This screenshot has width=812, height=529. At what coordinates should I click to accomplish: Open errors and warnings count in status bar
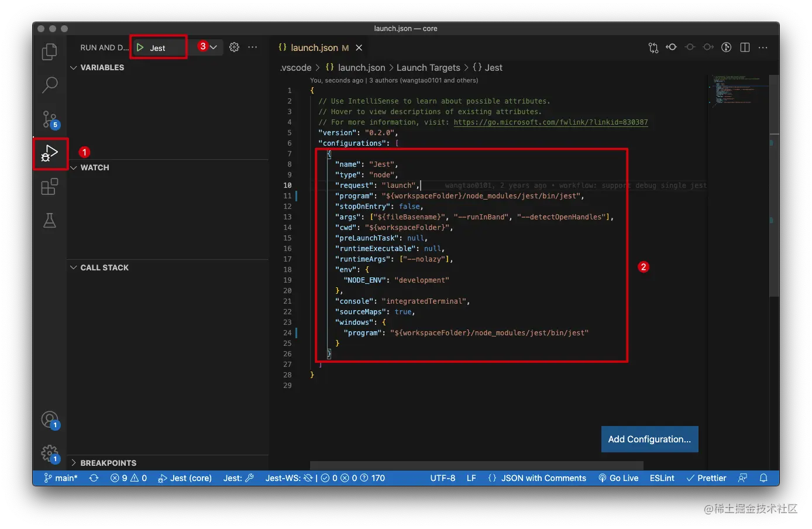pos(129,478)
